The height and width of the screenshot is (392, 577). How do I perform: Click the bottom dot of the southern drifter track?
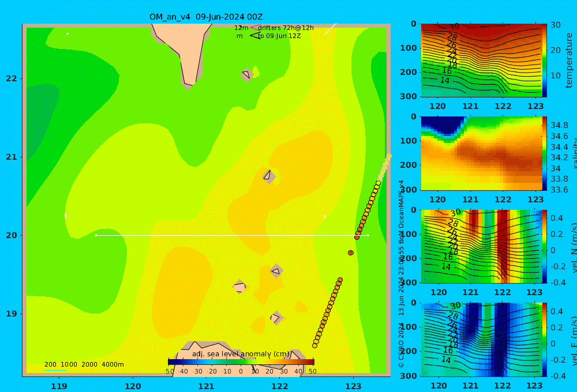pos(314,346)
